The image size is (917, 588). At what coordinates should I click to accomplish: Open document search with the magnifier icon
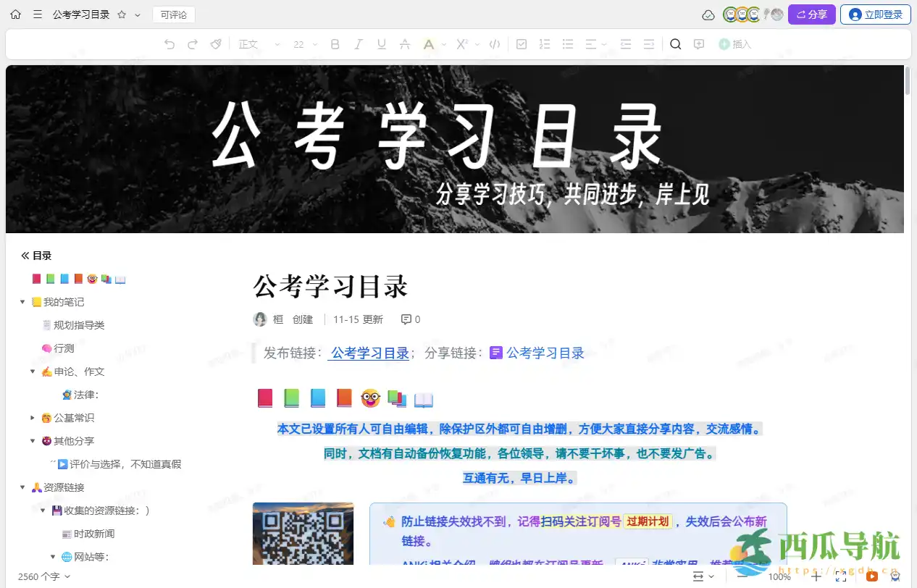tap(675, 44)
